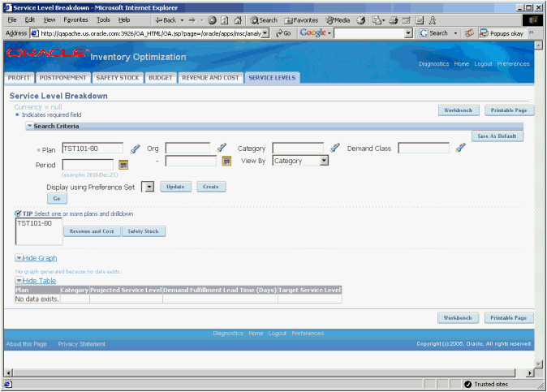Open the Plan search flashlight icon
The image size is (547, 392).
tap(135, 149)
